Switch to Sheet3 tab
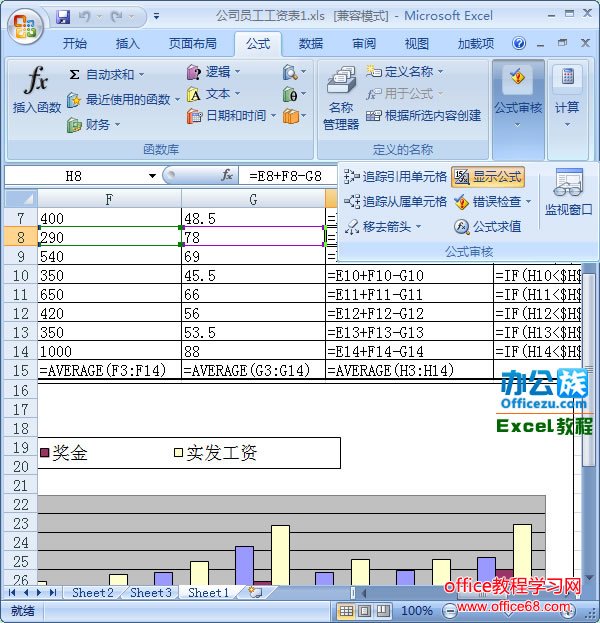Viewport: 600px width, 623px height. (151, 592)
